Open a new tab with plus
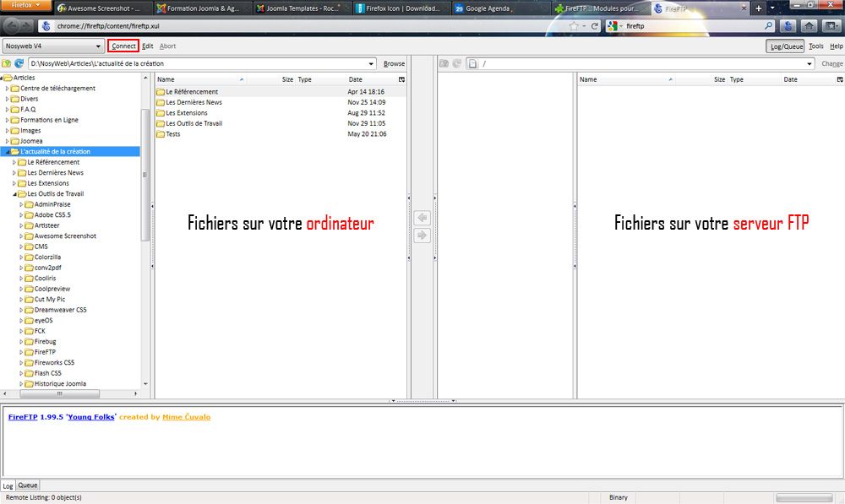Image resolution: width=845 pixels, height=504 pixels. tap(758, 8)
